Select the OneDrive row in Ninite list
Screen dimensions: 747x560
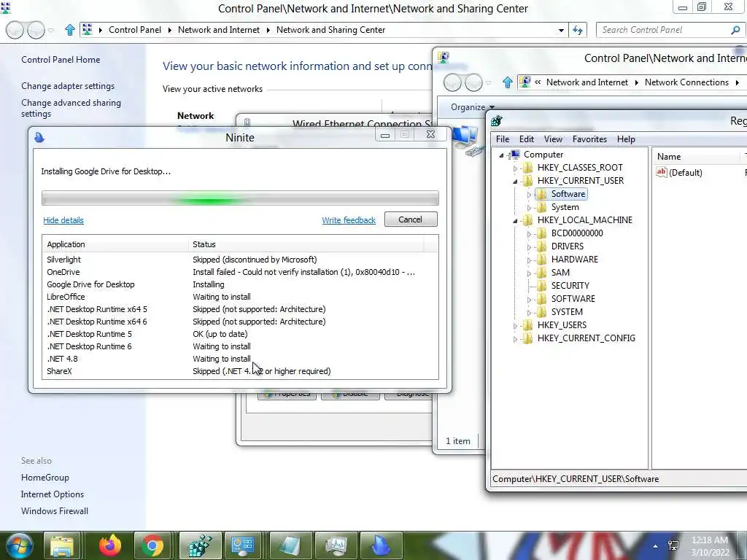[x=240, y=272]
